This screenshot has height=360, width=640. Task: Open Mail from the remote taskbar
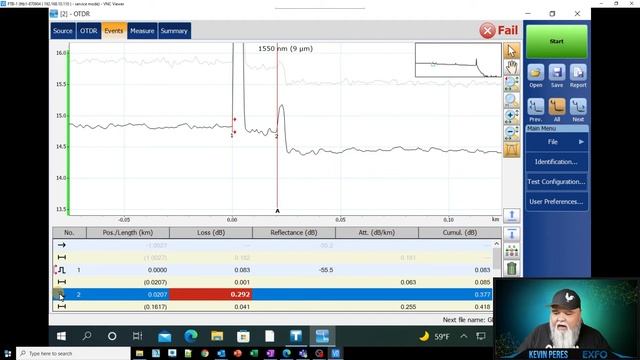click(164, 336)
